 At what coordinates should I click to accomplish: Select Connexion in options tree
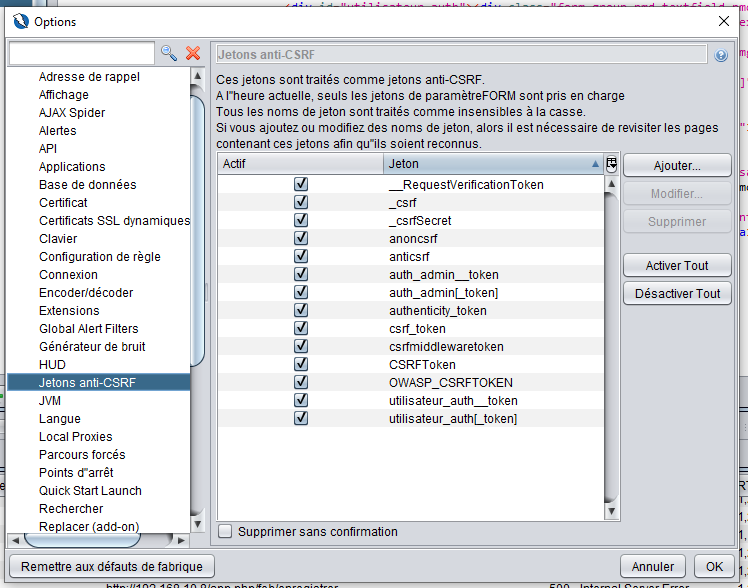click(x=68, y=275)
